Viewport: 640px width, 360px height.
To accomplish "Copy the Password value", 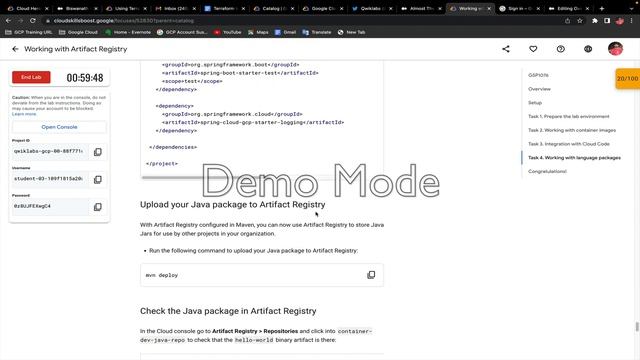I will point(98,207).
